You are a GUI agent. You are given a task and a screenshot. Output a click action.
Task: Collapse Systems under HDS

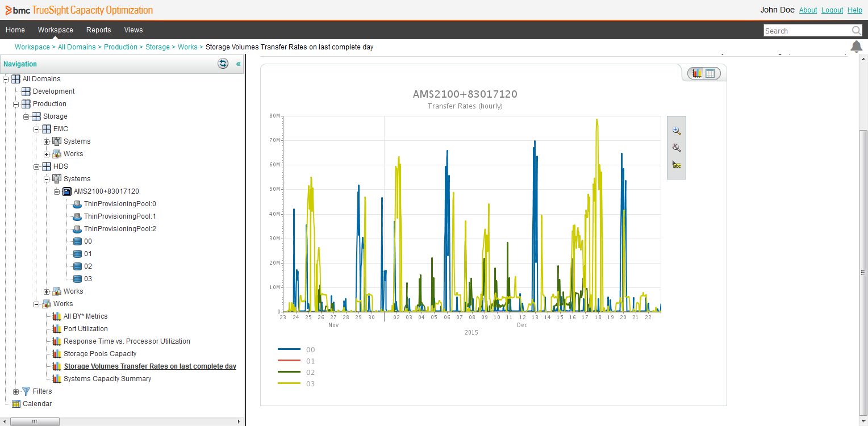tap(47, 179)
